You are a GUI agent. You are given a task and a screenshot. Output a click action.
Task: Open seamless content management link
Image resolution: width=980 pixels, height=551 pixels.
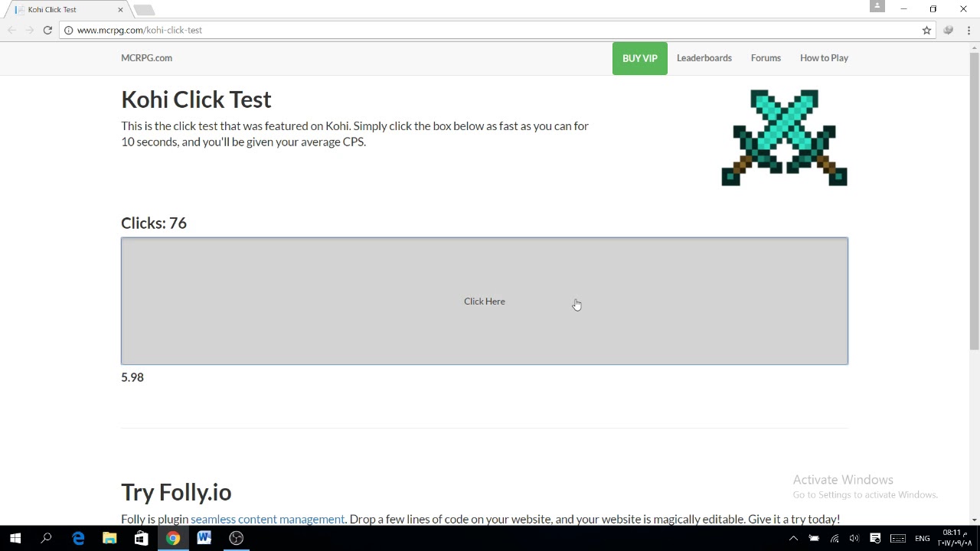point(267,519)
